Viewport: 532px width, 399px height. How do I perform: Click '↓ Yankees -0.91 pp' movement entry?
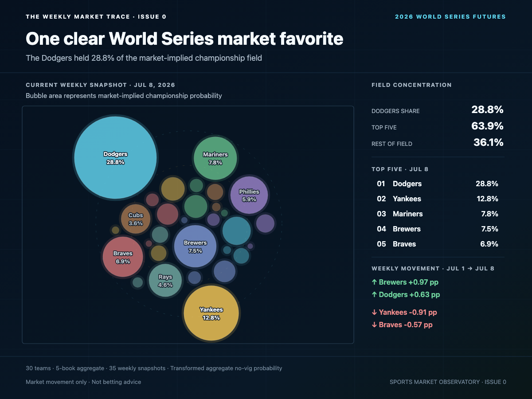pos(404,312)
